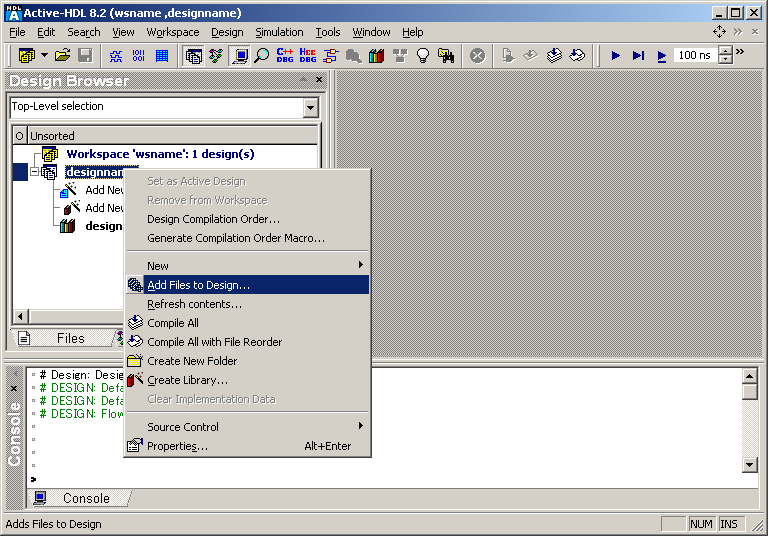Open the Tools menu
The width and height of the screenshot is (768, 536).
coord(328,32)
